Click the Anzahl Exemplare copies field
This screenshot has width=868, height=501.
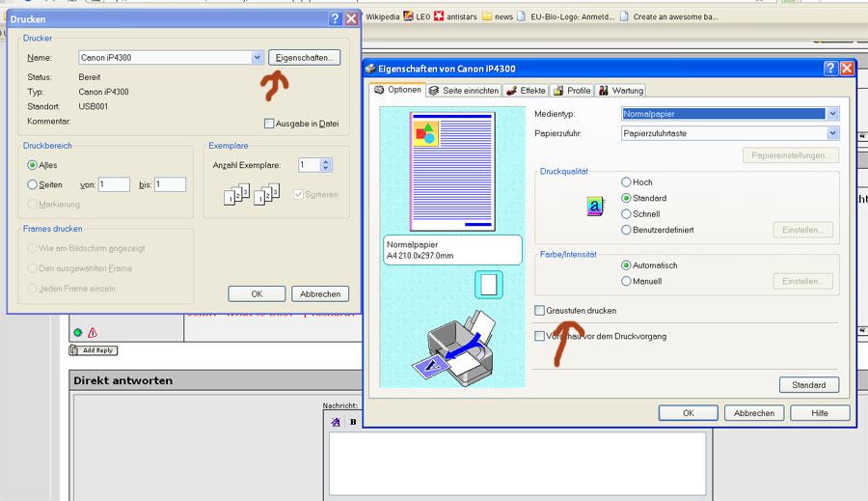[309, 165]
